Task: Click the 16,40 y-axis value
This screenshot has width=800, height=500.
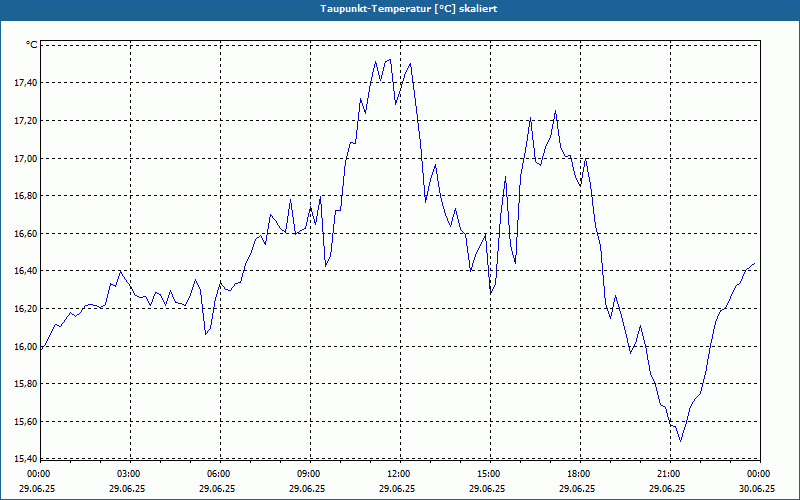Action: (26, 271)
